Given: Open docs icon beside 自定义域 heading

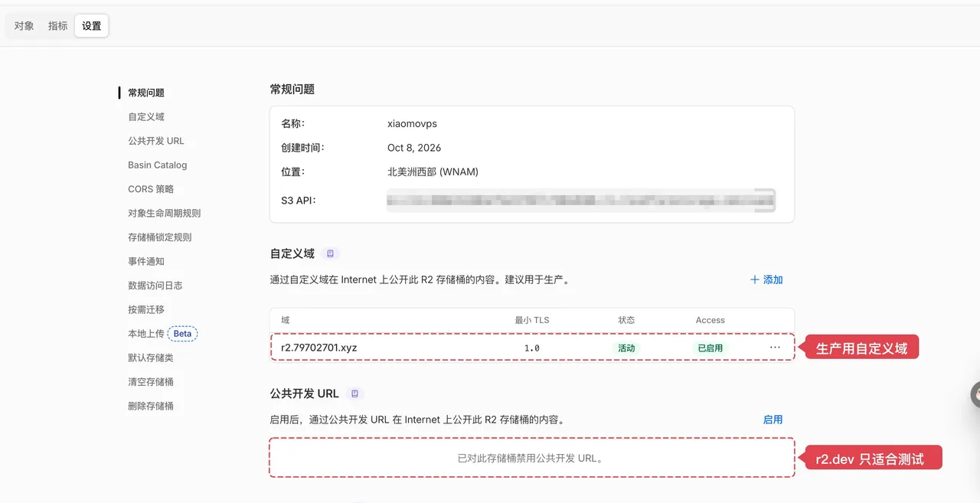Looking at the screenshot, I should [330, 253].
